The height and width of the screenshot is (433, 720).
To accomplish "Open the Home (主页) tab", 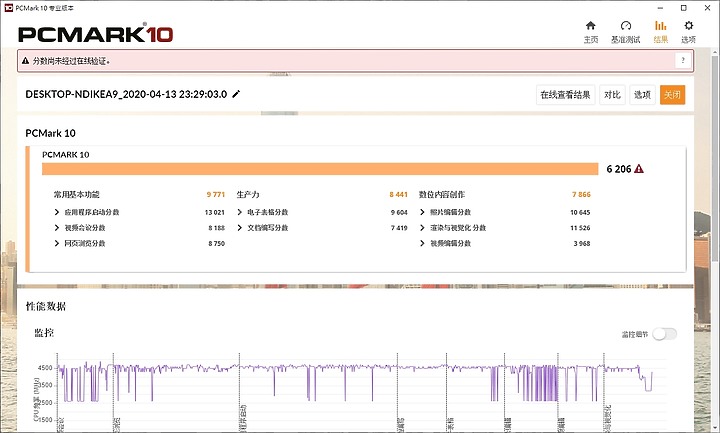I will tap(591, 32).
